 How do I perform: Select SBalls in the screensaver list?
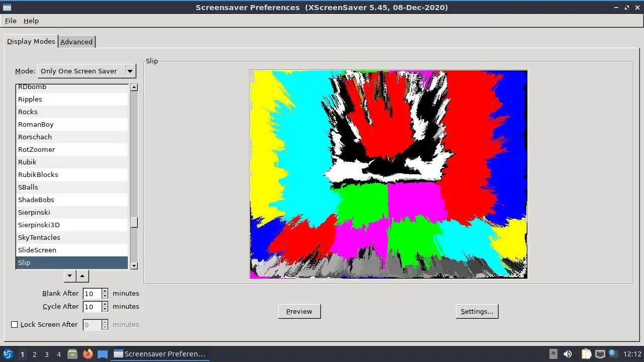pos(72,187)
